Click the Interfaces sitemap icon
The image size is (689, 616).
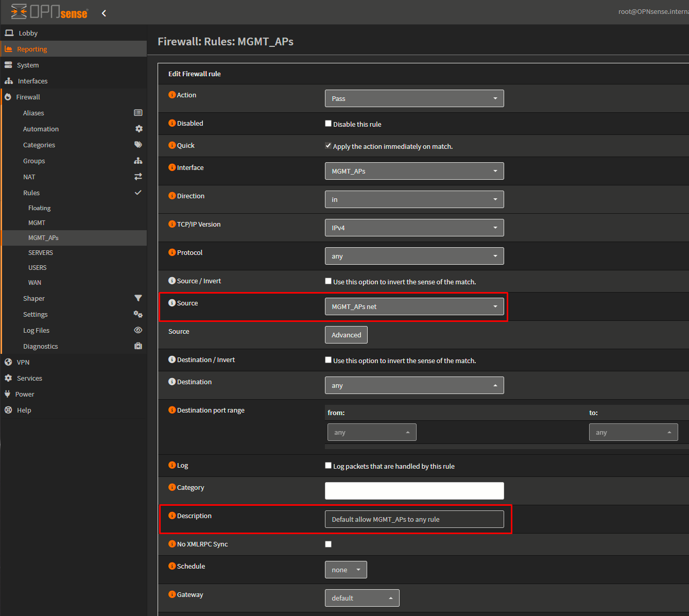[9, 81]
